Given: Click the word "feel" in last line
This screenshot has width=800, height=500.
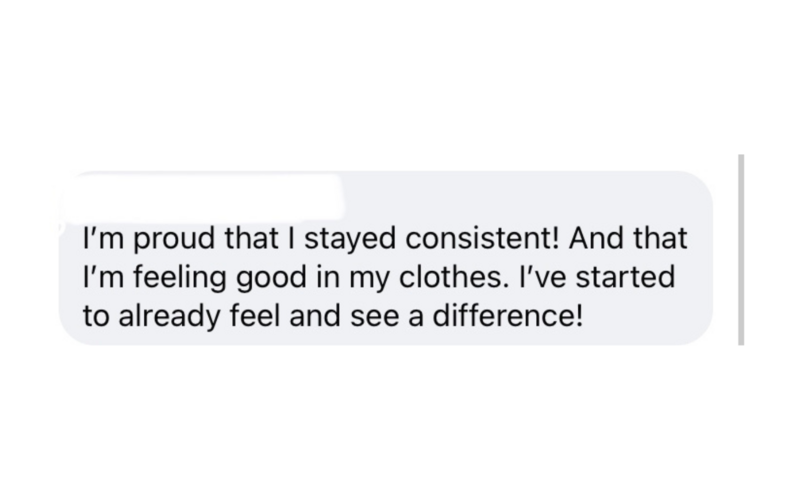Looking at the screenshot, I should click(255, 316).
